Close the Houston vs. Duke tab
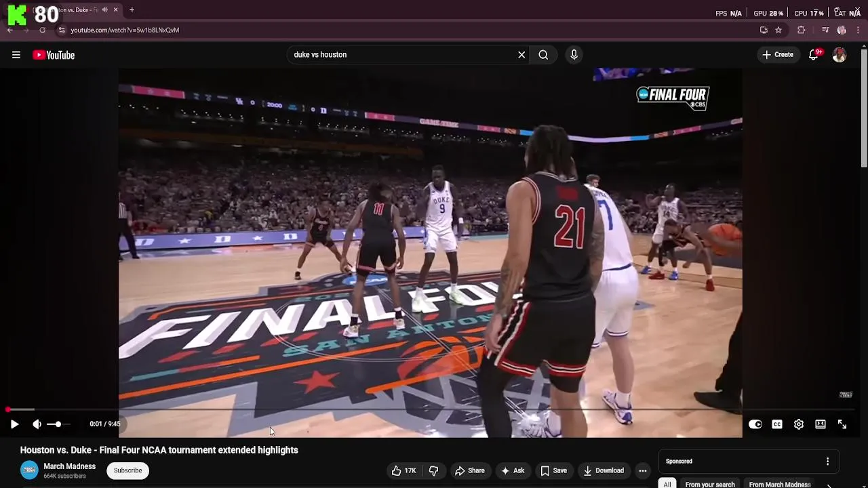 115,10
